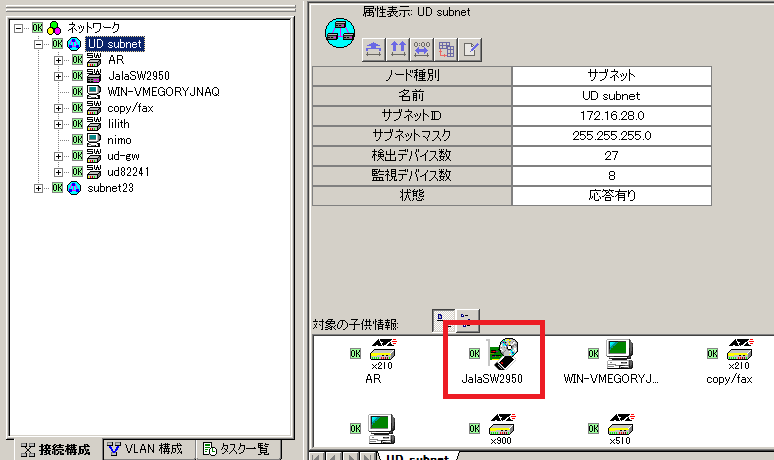Select the second-row computer icon in child panel
The image size is (774, 460).
382,429
